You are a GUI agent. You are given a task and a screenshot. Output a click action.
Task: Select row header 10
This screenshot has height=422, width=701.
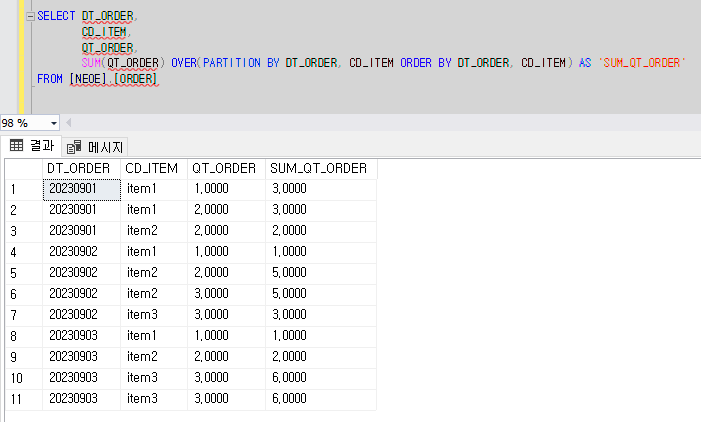point(24,379)
